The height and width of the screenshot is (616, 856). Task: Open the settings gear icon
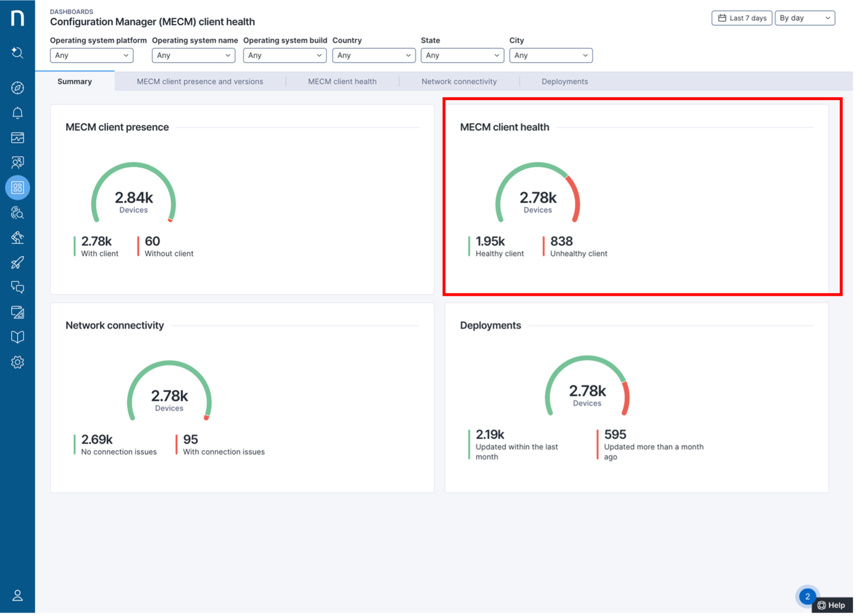point(17,362)
